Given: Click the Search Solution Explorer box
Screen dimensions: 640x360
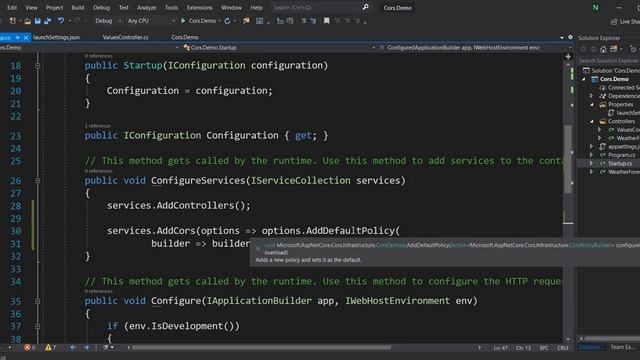Looking at the screenshot, I should click(609, 61).
